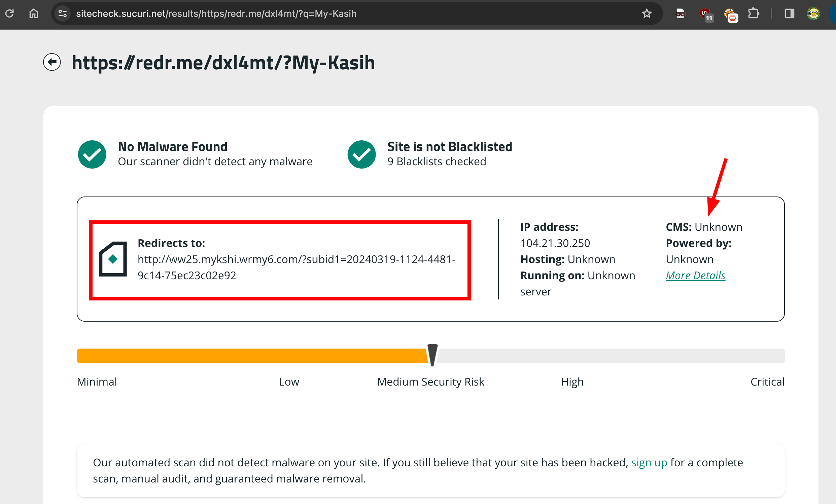
Task: Click the green No Malware Found checkmark
Action: coord(92,154)
